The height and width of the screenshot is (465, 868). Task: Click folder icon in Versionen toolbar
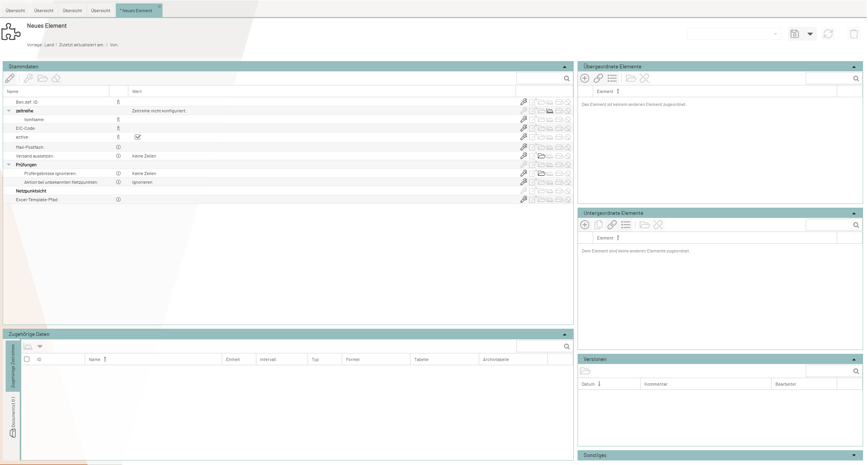pyautogui.click(x=585, y=371)
